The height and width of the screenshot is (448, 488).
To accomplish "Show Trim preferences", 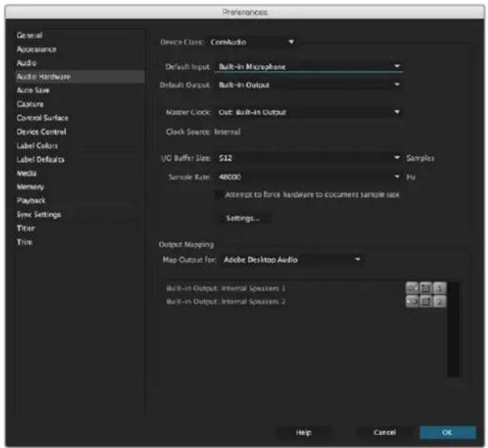I will (x=80, y=242).
